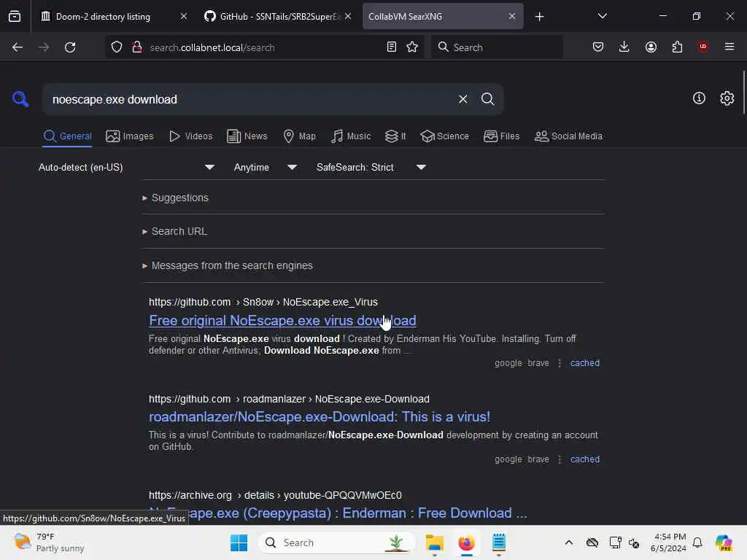
Task: Switch to GitHub SSNTails tab
Action: click(271, 17)
